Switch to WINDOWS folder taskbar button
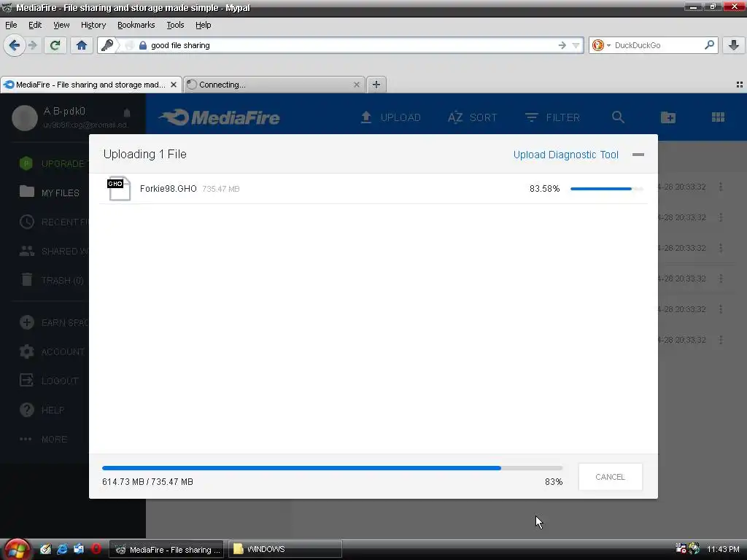Screen dimensions: 747x560 (x=285, y=549)
